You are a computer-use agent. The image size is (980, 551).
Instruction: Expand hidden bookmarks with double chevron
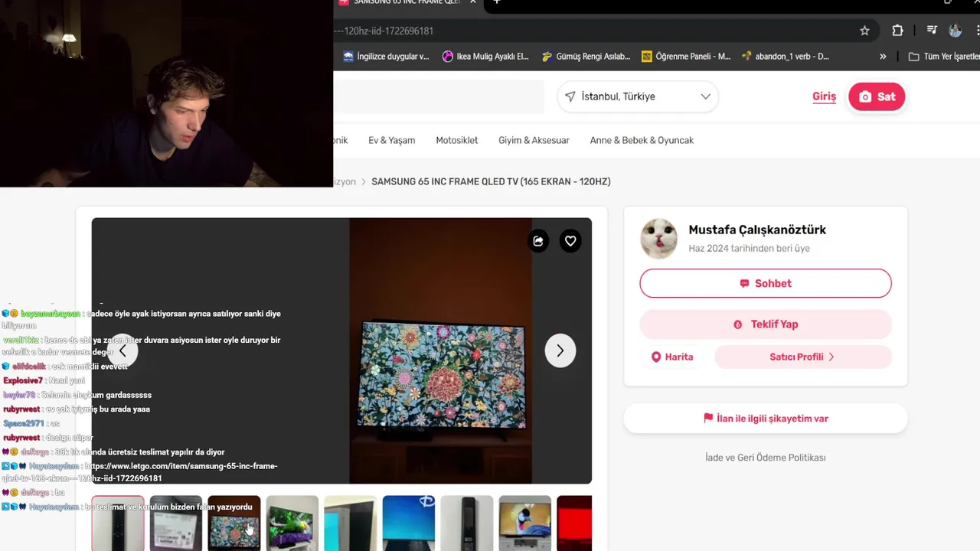(x=883, y=56)
